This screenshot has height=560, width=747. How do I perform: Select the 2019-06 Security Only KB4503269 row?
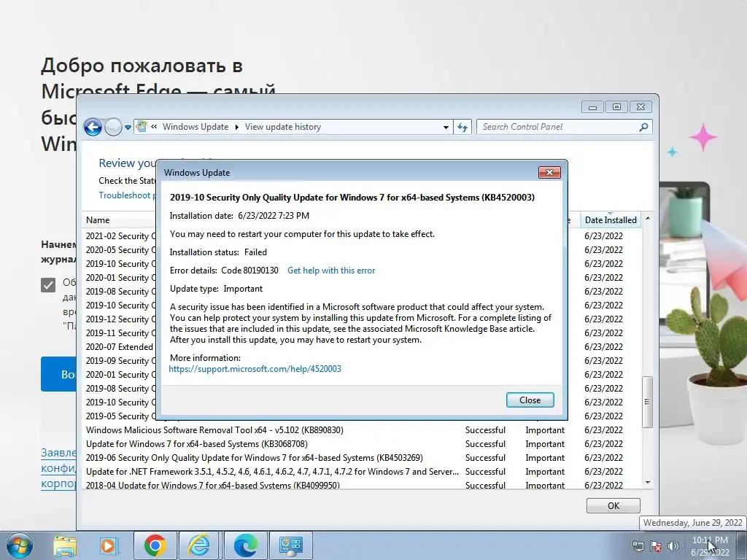362,458
